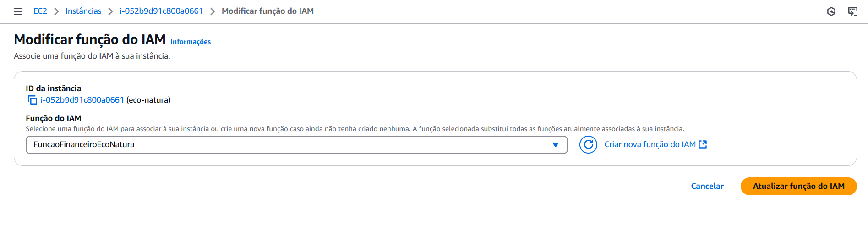
Task: Open the hamburger navigation menu
Action: pyautogui.click(x=18, y=11)
